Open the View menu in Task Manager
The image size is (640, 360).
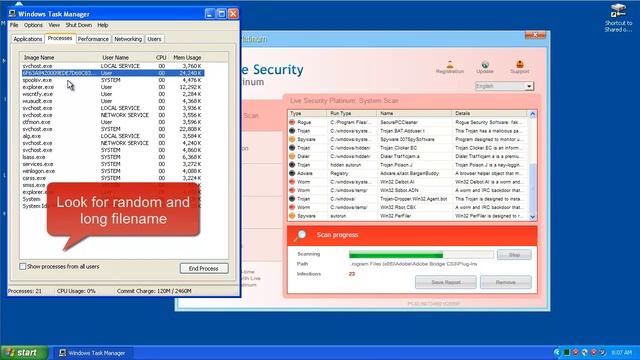click(54, 25)
